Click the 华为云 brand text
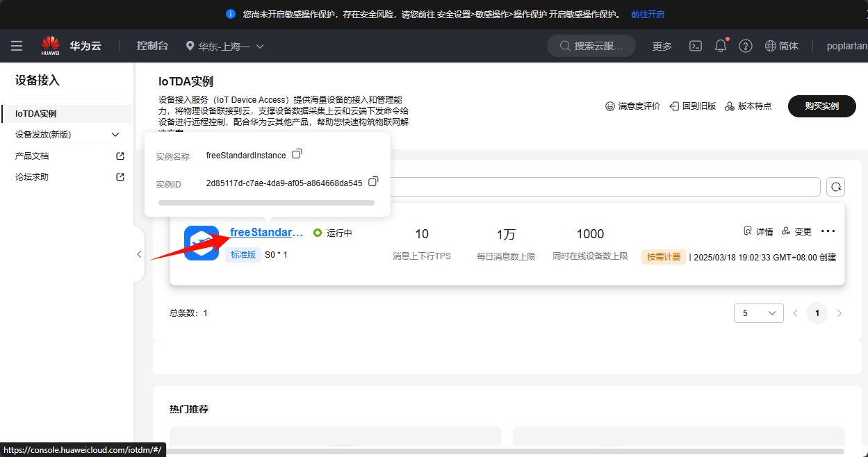Viewport: 868px width, 457px height. 85,46
